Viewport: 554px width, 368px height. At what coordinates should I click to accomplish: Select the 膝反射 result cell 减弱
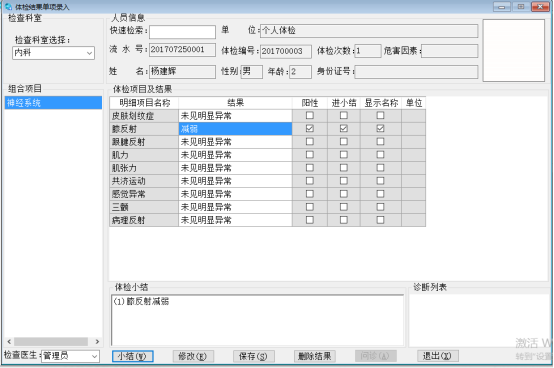click(x=235, y=129)
